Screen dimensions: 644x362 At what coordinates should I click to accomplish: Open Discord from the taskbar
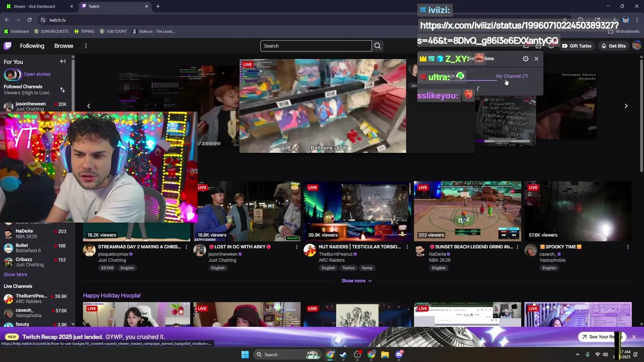[399, 354]
